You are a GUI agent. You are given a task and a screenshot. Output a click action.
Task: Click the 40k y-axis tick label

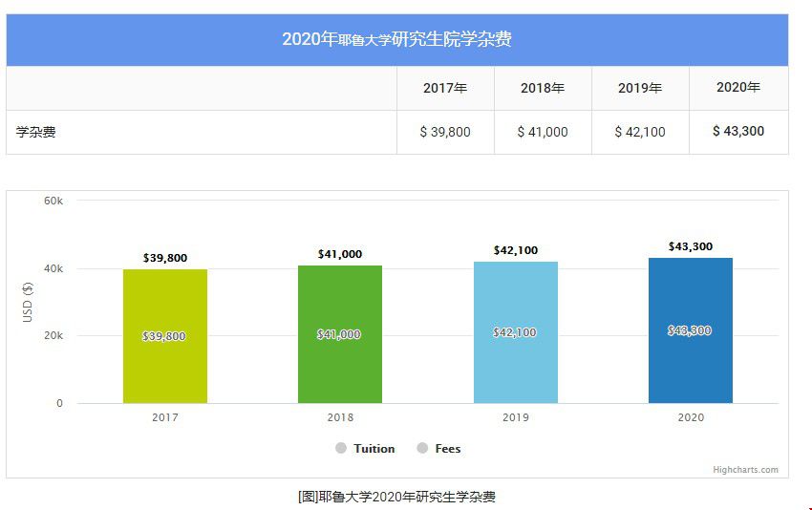tap(53, 268)
